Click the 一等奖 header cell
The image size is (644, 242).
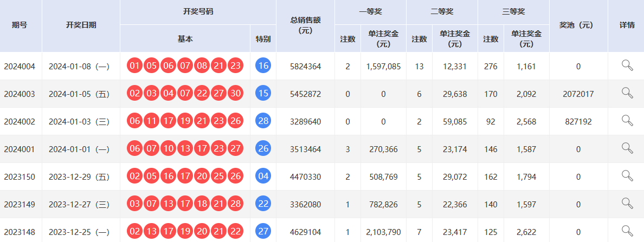click(370, 12)
